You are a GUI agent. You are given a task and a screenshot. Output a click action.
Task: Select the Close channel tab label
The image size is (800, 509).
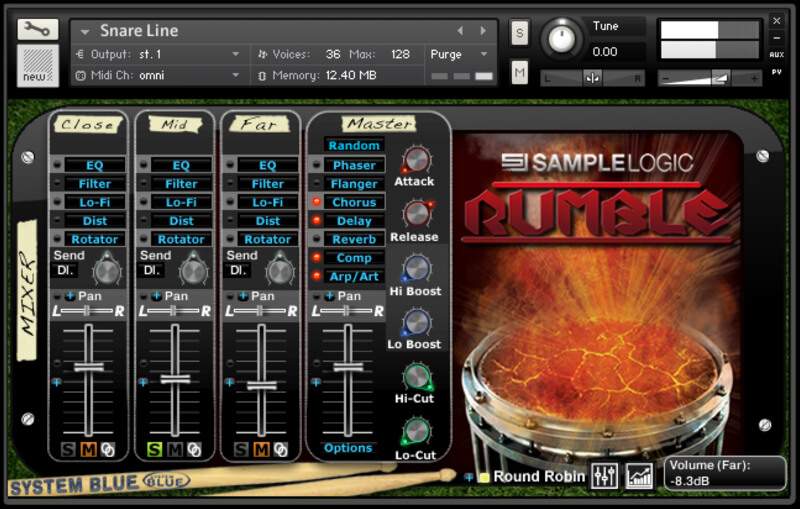pyautogui.click(x=88, y=124)
